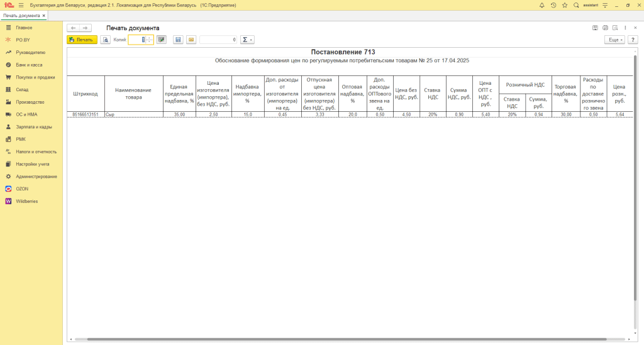Viewport: 644px width, 345px height.
Task: Open the Главное section
Action: 31,28
